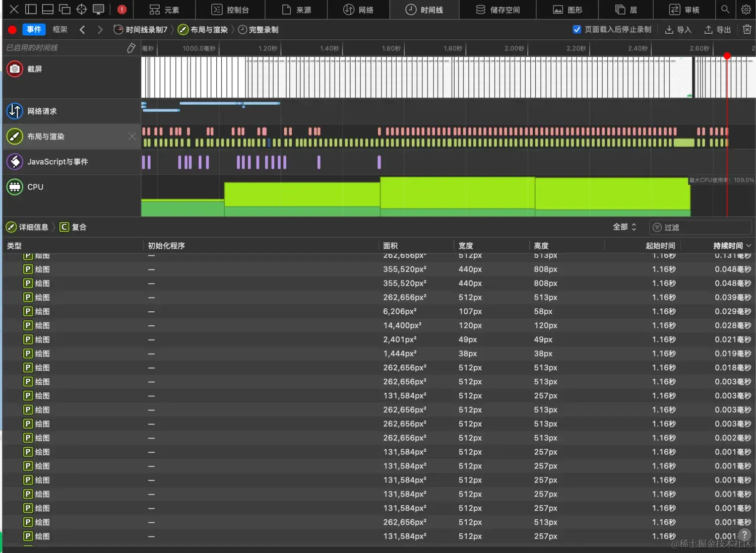Open the 储存空间 (Storage) tab
Image resolution: width=756 pixels, height=553 pixels.
coord(497,10)
